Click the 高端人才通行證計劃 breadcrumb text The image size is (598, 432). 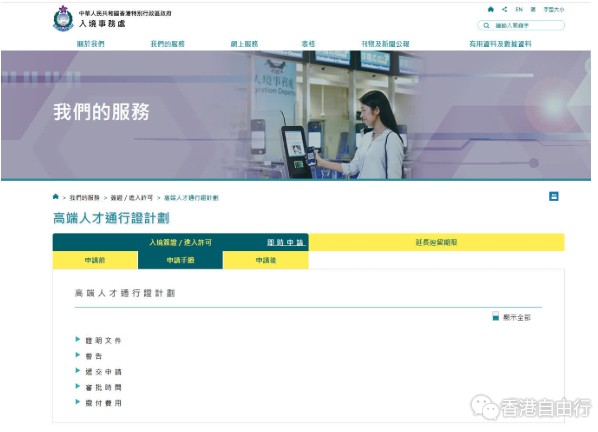pos(191,198)
